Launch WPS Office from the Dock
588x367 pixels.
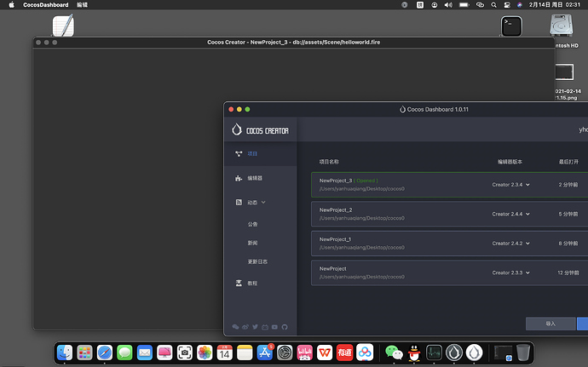pos(325,353)
